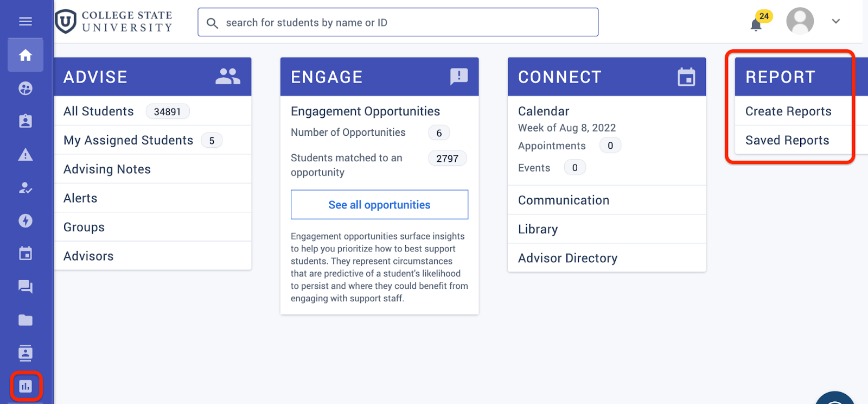Click the user profile avatar
The width and height of the screenshot is (868, 404).
pos(800,22)
